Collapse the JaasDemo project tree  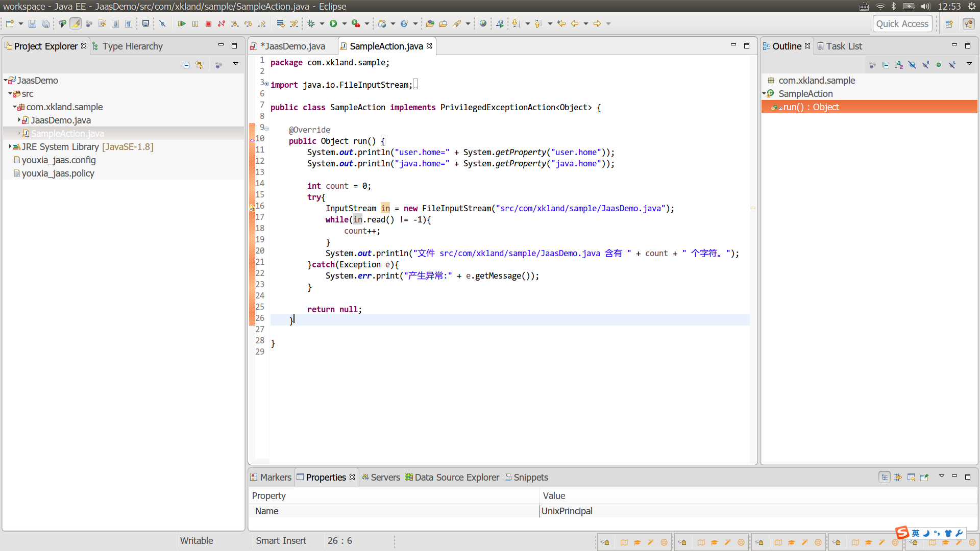pyautogui.click(x=6, y=81)
